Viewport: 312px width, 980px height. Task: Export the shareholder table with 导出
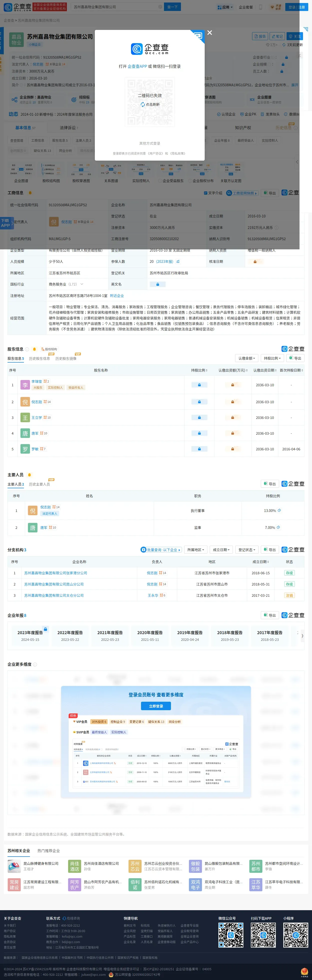pyautogui.click(x=295, y=358)
